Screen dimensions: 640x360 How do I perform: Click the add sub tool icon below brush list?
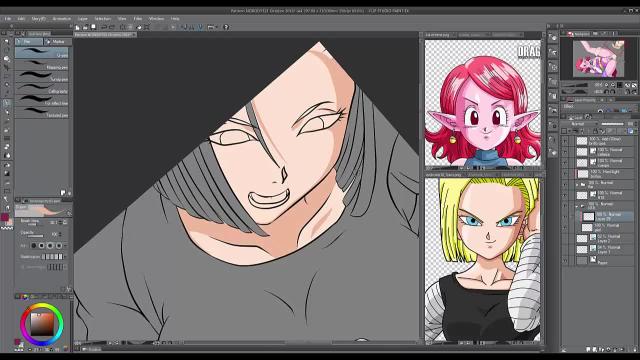[63, 192]
